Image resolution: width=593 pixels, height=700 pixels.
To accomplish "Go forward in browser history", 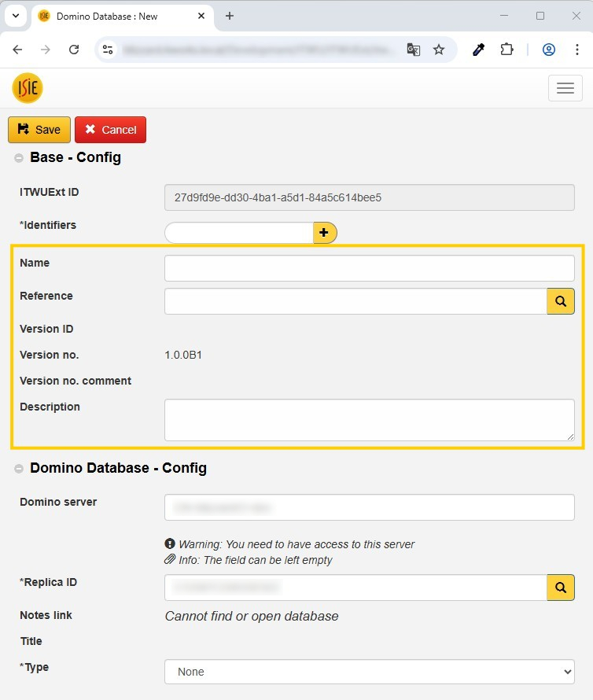I will (x=46, y=50).
